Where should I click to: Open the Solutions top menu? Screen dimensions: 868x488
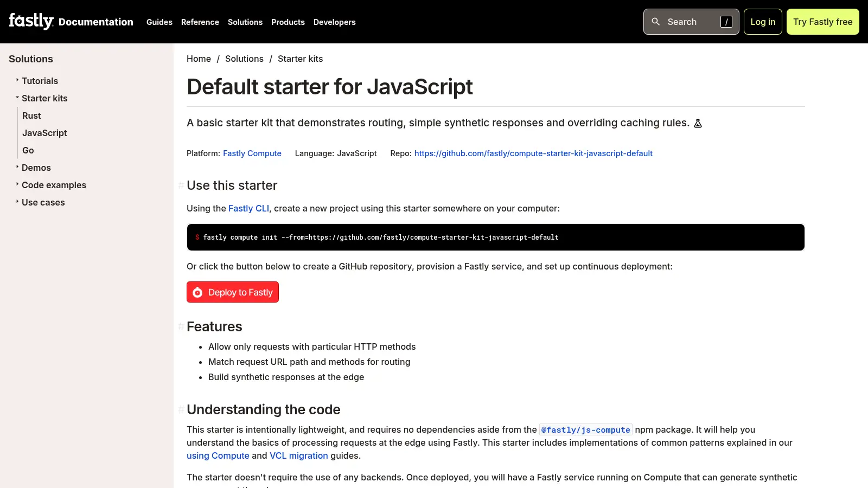pyautogui.click(x=245, y=22)
